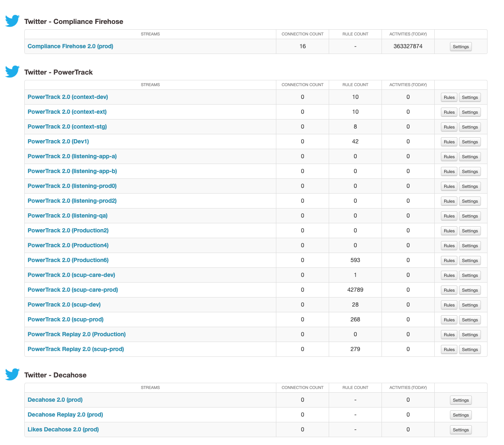View Rules for PowerTrack 2.0 (listening-prod2)
Screen dimensions: 504x445
449,201
